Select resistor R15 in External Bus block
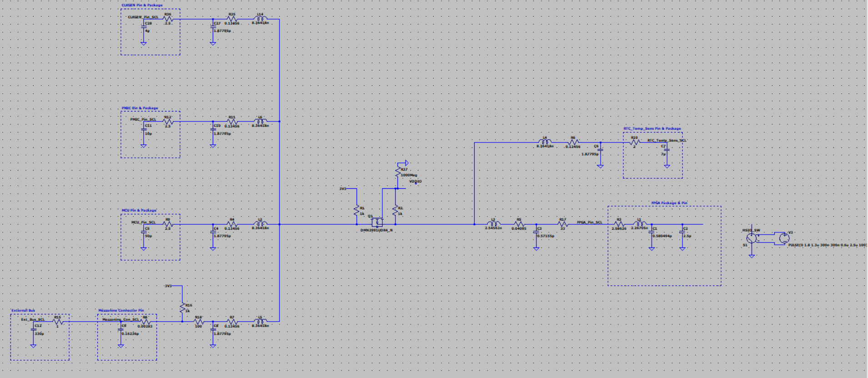 coord(58,322)
